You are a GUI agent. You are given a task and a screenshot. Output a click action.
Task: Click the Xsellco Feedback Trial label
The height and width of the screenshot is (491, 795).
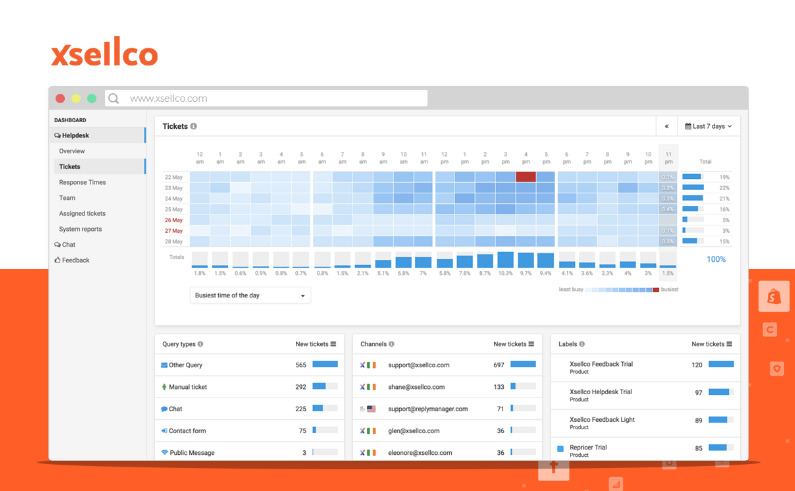tap(601, 364)
